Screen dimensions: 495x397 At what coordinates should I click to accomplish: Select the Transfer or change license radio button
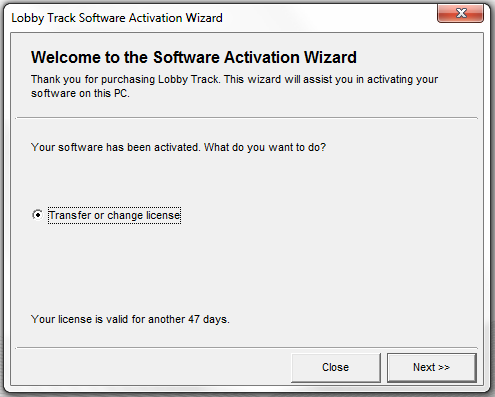point(37,215)
